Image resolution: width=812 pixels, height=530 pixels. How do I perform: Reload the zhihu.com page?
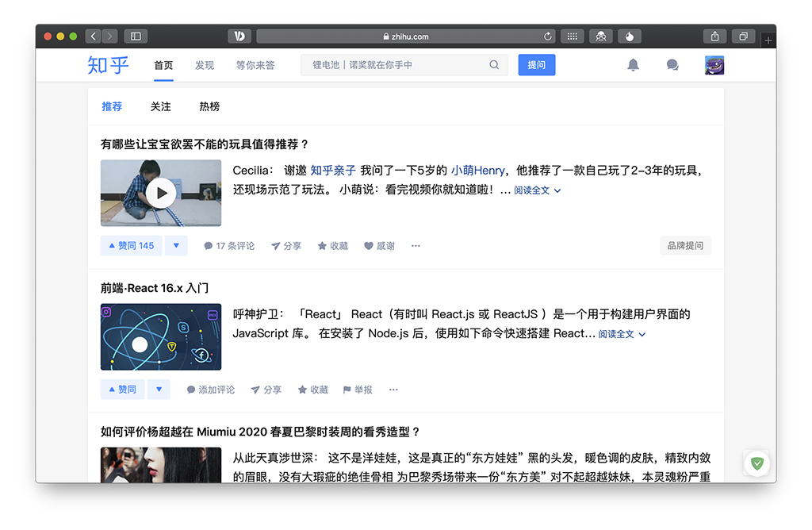547,36
